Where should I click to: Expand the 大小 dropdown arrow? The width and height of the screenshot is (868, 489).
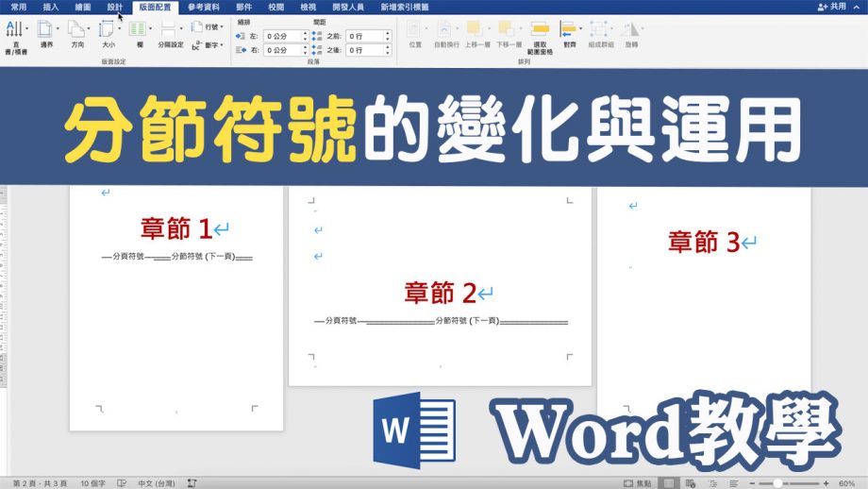pos(120,28)
